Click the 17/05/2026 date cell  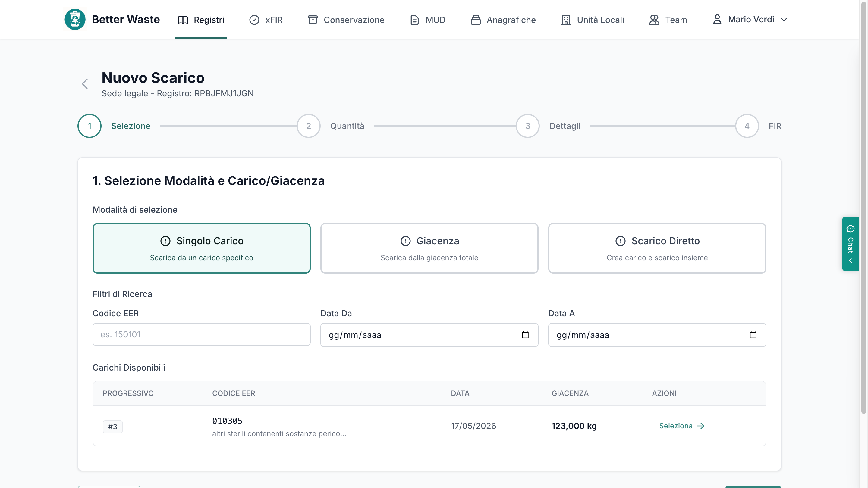pyautogui.click(x=473, y=426)
